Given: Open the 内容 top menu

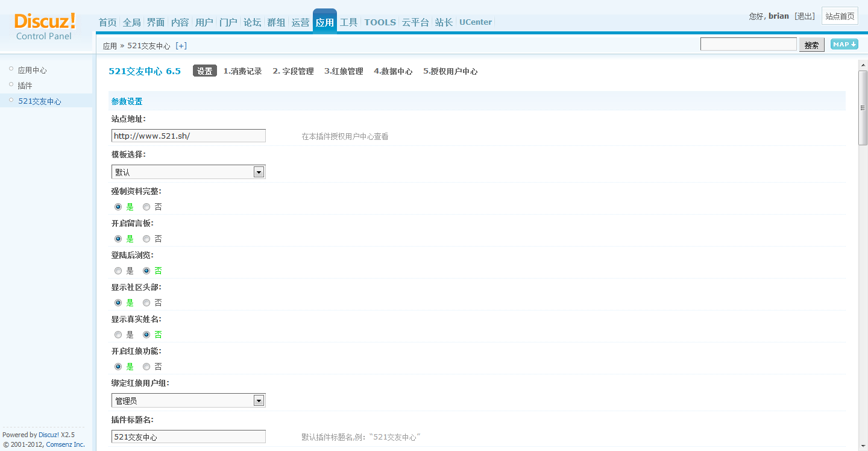Looking at the screenshot, I should coord(180,22).
